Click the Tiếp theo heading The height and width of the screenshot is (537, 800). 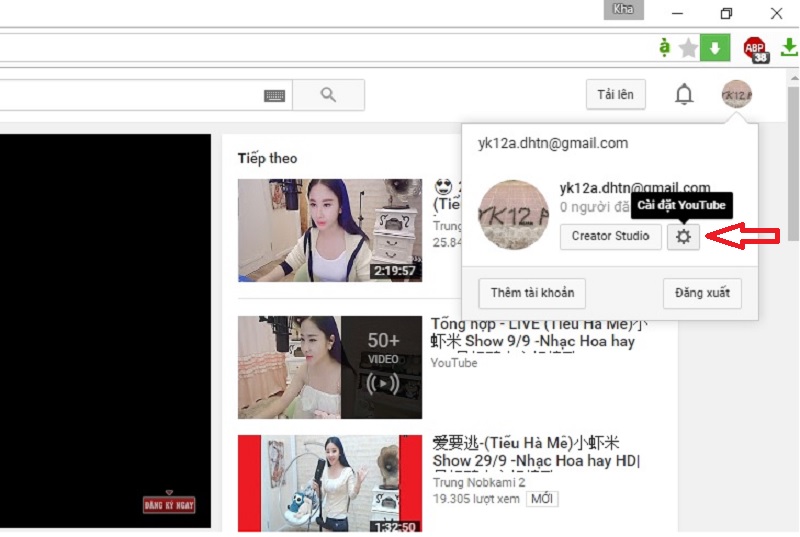pos(267,159)
